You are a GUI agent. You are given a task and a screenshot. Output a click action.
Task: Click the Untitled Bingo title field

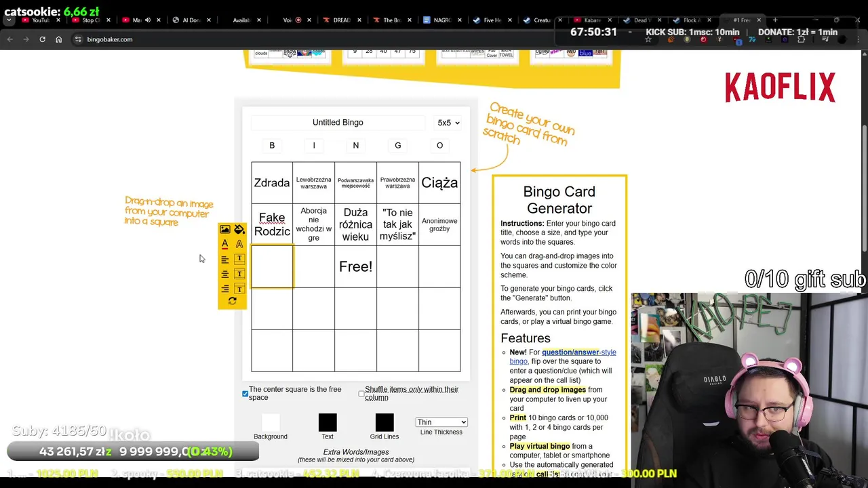[338, 123]
